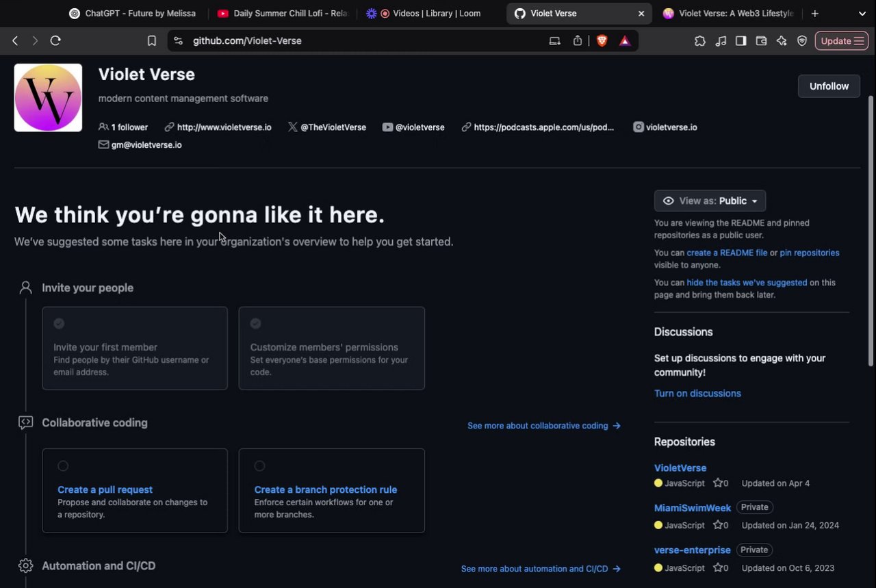The image size is (876, 588).
Task: Click the star icon next to the verse-enterprise repository
Action: [717, 568]
